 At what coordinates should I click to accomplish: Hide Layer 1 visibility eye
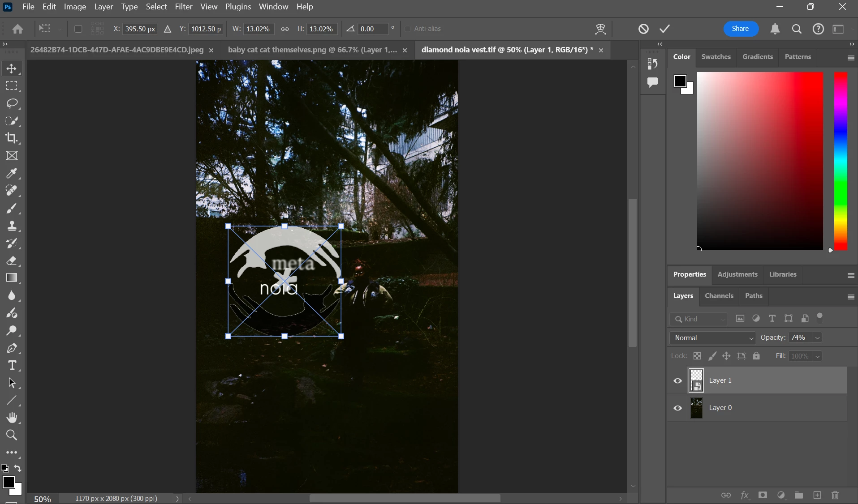click(677, 380)
